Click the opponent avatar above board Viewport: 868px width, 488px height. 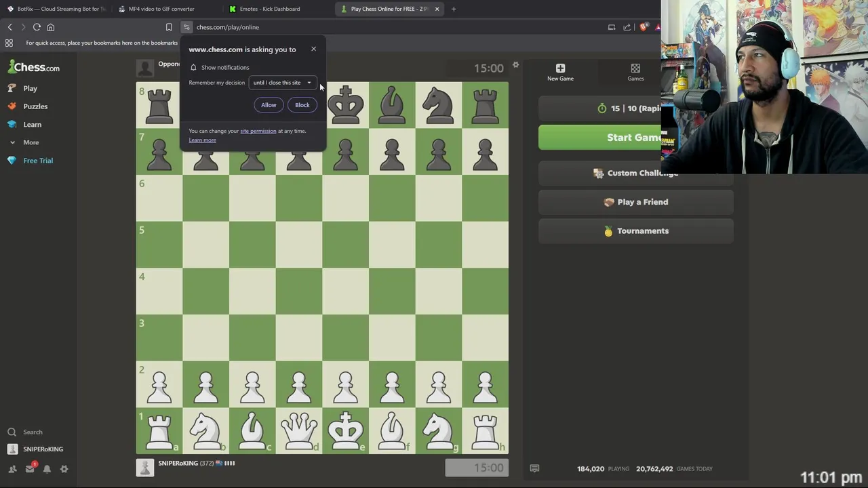[145, 68]
